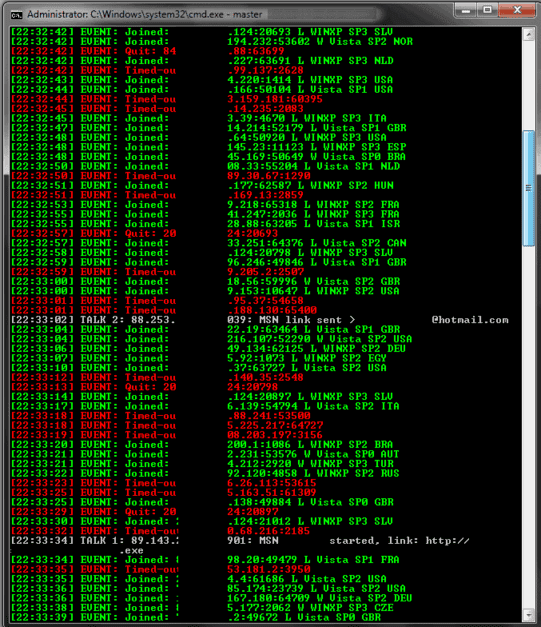This screenshot has height=627, width=541.
Task: Click the scrollbar down arrow
Action: point(529,614)
